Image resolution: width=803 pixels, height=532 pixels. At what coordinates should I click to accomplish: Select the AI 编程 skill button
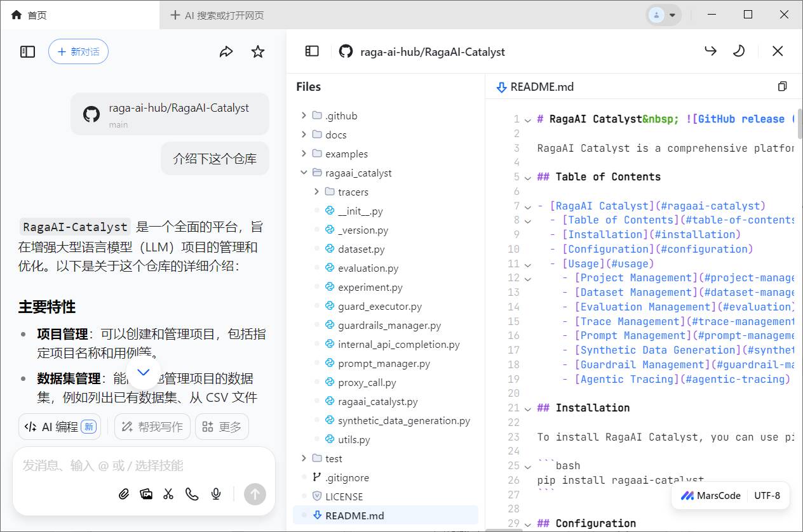tap(60, 427)
